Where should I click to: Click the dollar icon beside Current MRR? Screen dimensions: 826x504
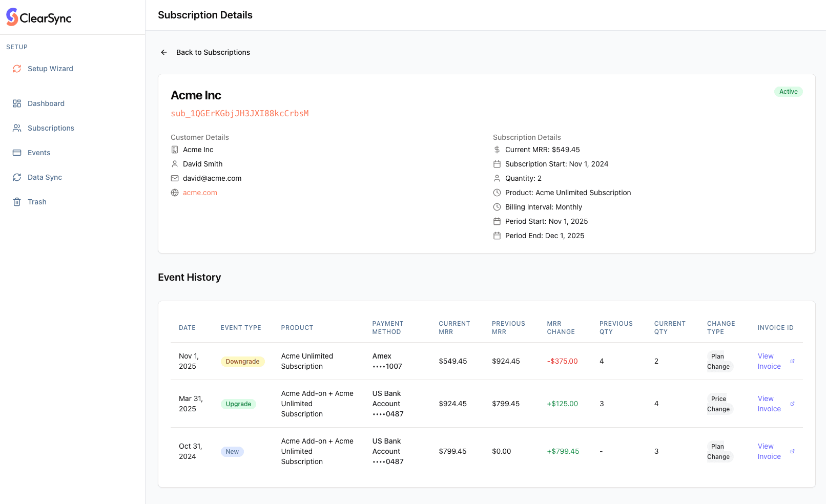[497, 150]
